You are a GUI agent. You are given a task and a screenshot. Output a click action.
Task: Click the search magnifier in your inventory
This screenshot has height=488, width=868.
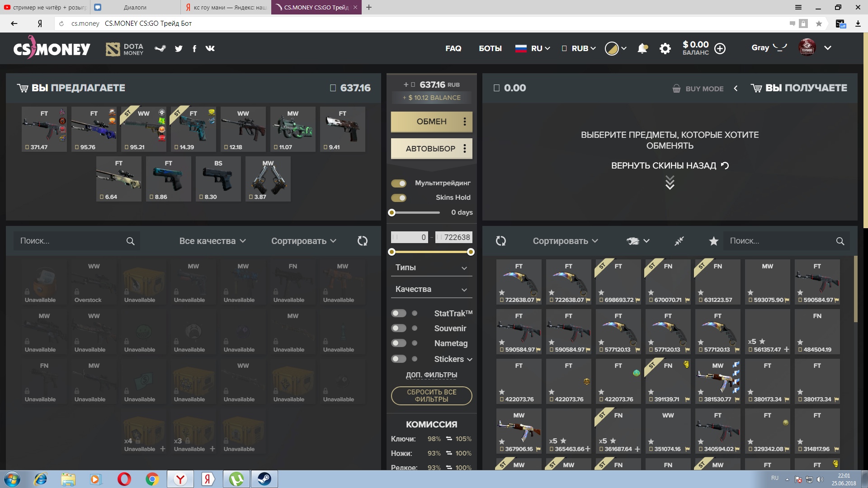(x=130, y=241)
